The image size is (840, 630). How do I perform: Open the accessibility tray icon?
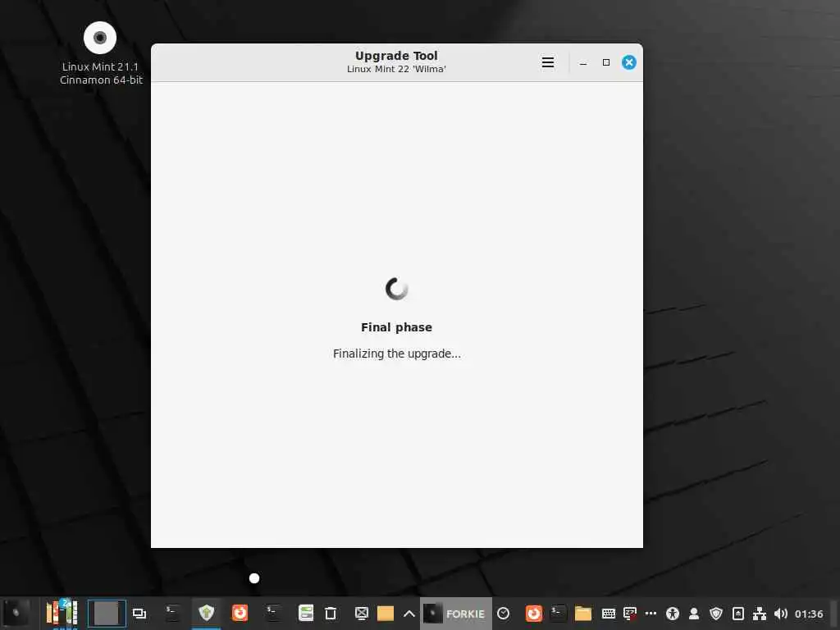click(x=673, y=614)
